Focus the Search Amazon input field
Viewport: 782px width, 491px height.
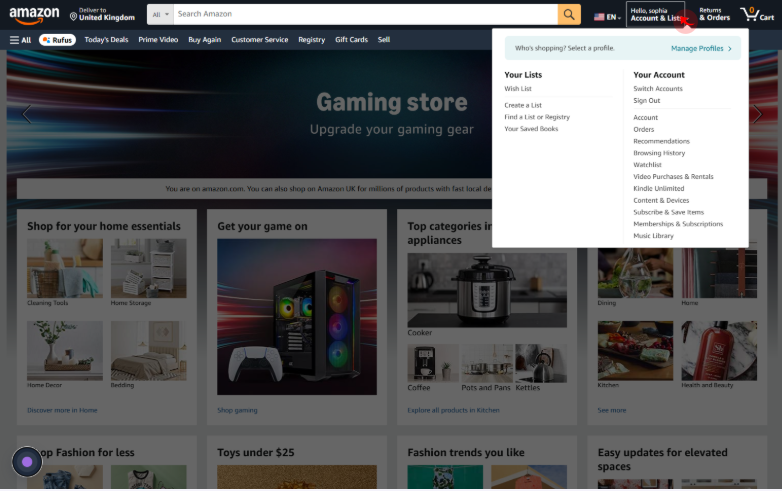pos(365,14)
